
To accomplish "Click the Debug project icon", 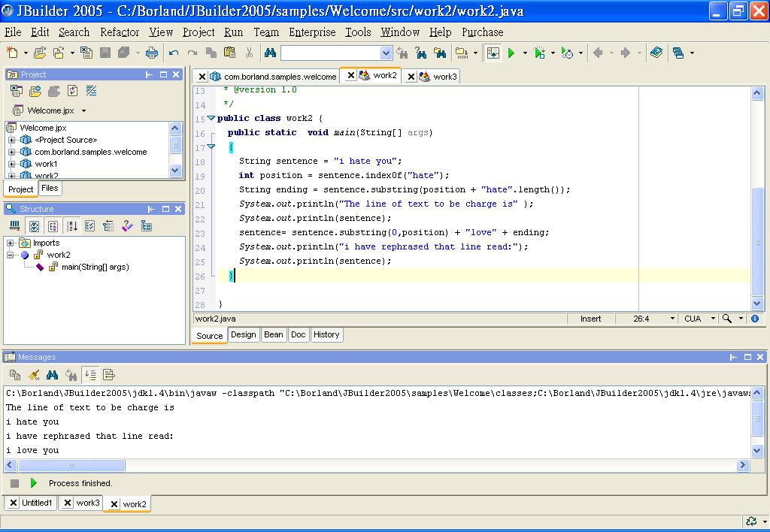I will tap(539, 53).
